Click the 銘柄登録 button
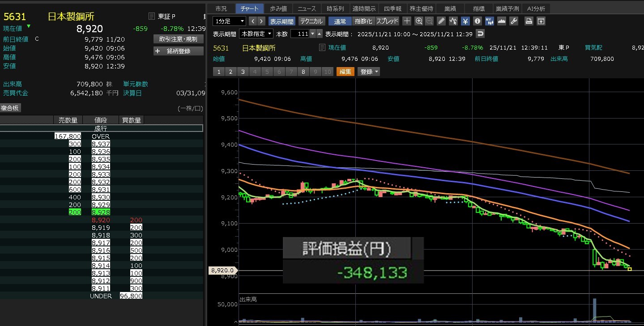 pyautogui.click(x=178, y=51)
